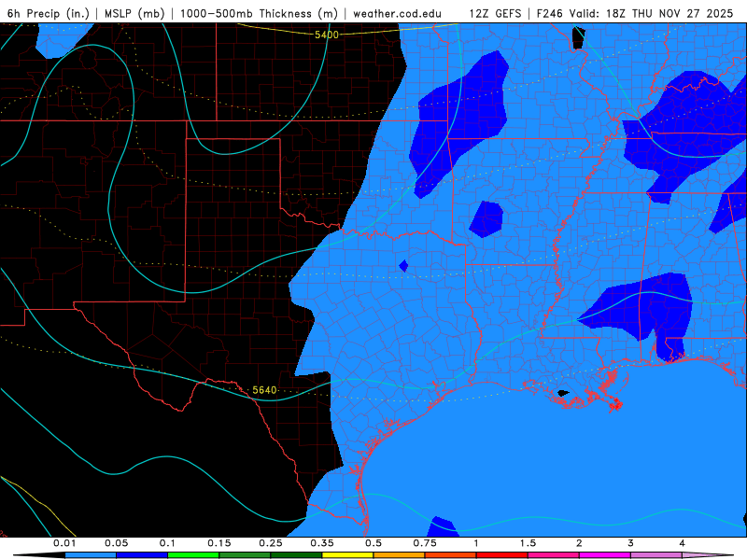
Task: Click the dark blue 0.05 legend swatch
Action: (x=142, y=555)
